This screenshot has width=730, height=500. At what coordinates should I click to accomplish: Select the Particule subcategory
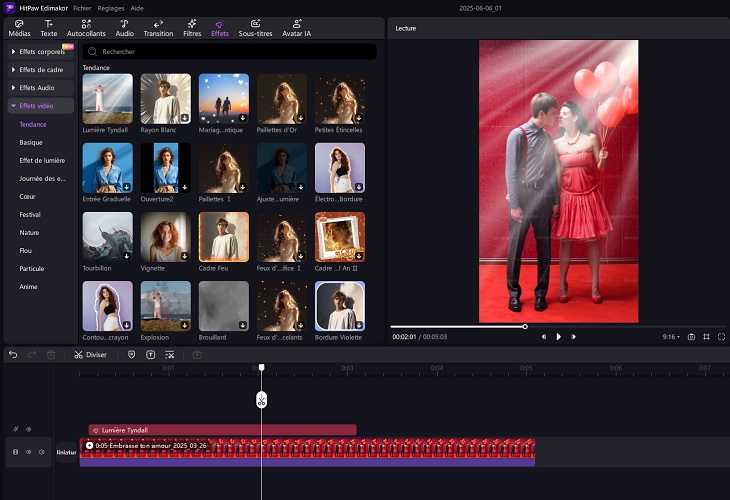pos(32,269)
